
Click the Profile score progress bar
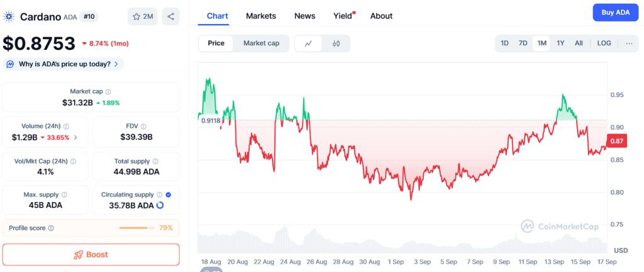[137, 228]
